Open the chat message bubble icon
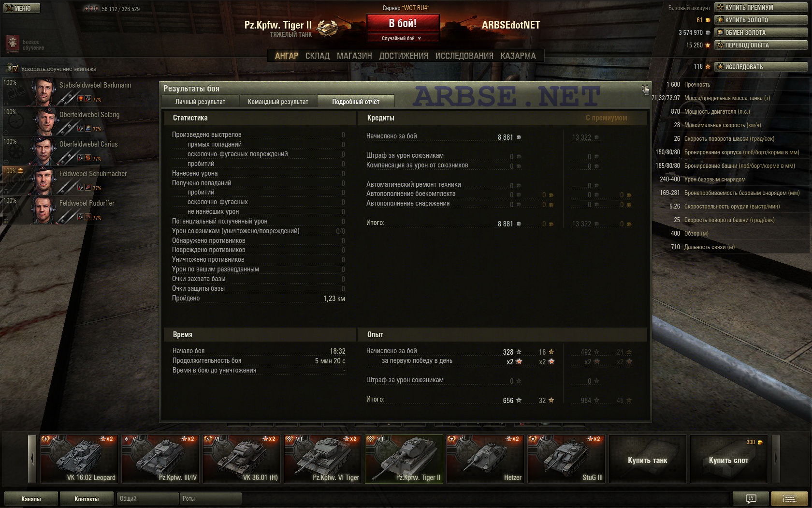Viewport: 812px width, 508px height. coord(751,498)
